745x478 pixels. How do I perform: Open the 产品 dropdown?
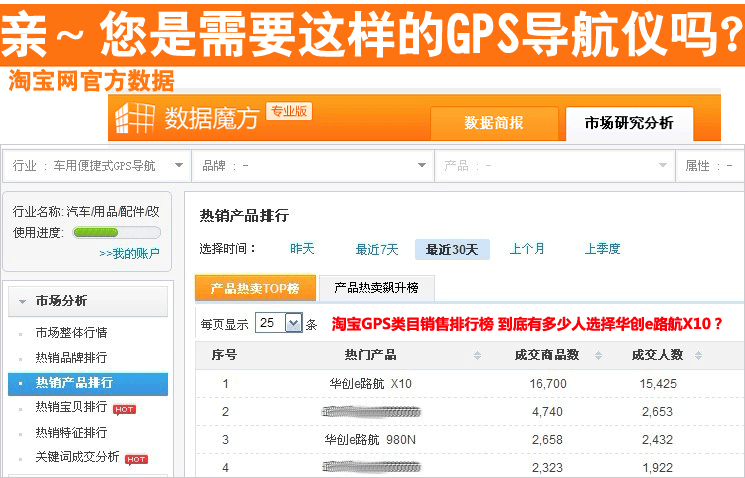[555, 166]
